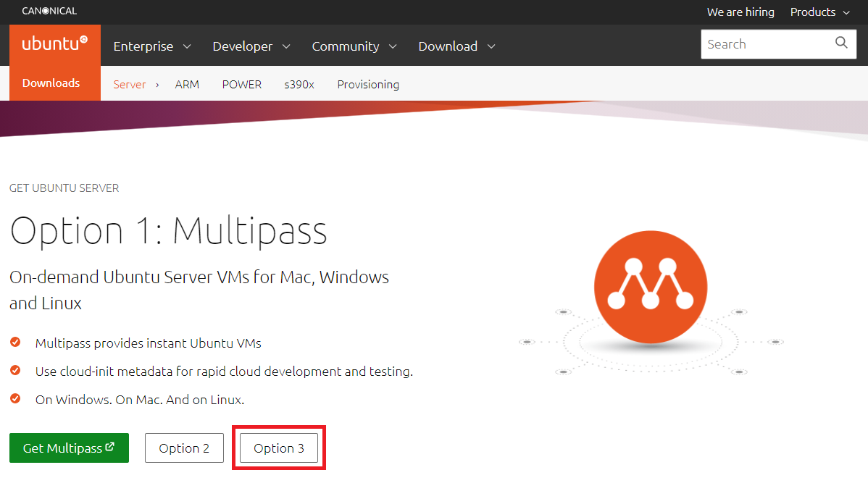Click the cloud-init metadata bullet text
Screen dimensions: 868x499
224,372
